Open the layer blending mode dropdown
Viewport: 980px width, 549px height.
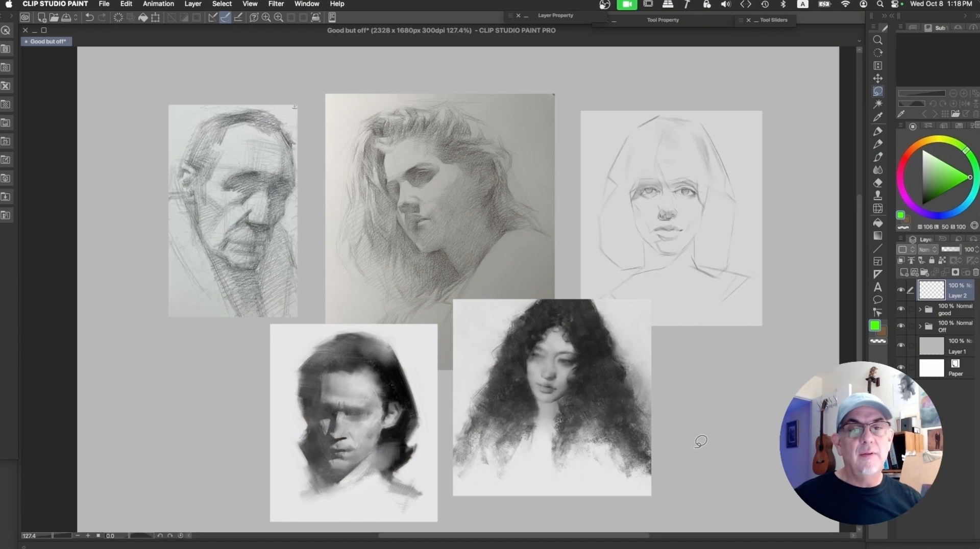pyautogui.click(x=927, y=249)
